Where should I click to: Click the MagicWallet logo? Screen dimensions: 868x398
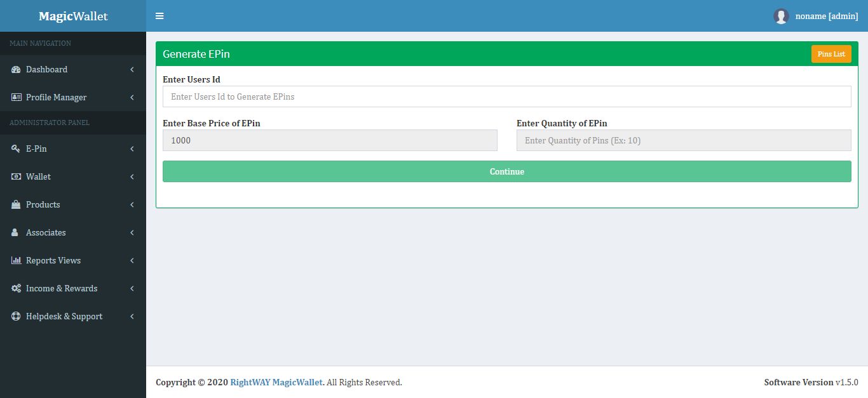coord(73,16)
